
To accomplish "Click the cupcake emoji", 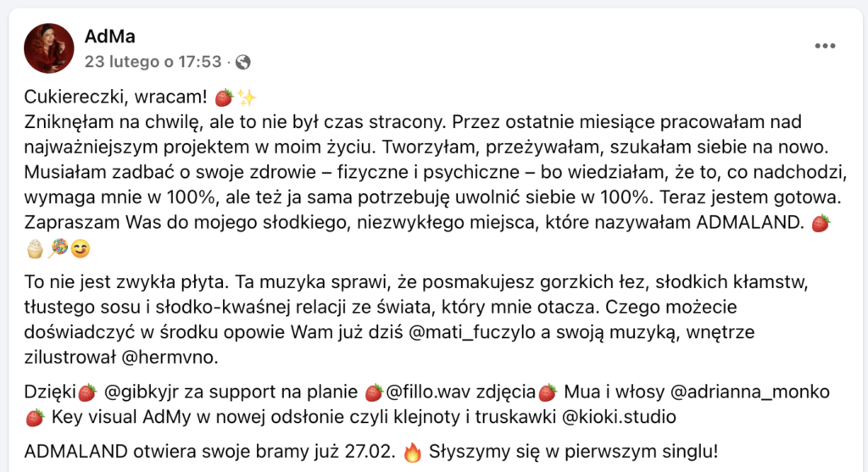I will [x=36, y=249].
